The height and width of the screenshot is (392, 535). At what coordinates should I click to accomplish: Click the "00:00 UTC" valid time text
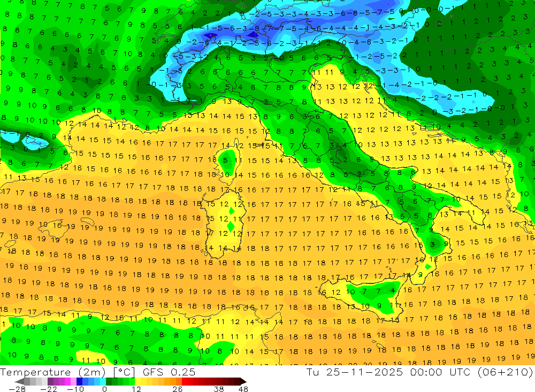(440, 372)
